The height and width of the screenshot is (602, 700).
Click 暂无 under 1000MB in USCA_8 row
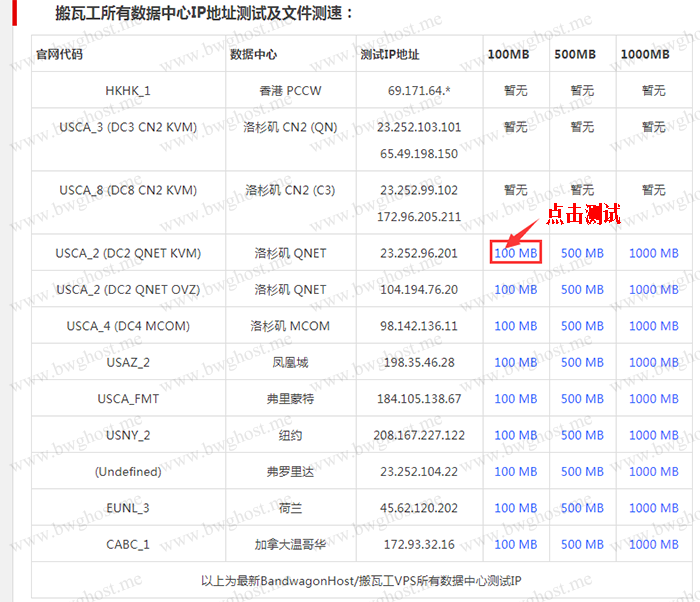pos(654,190)
